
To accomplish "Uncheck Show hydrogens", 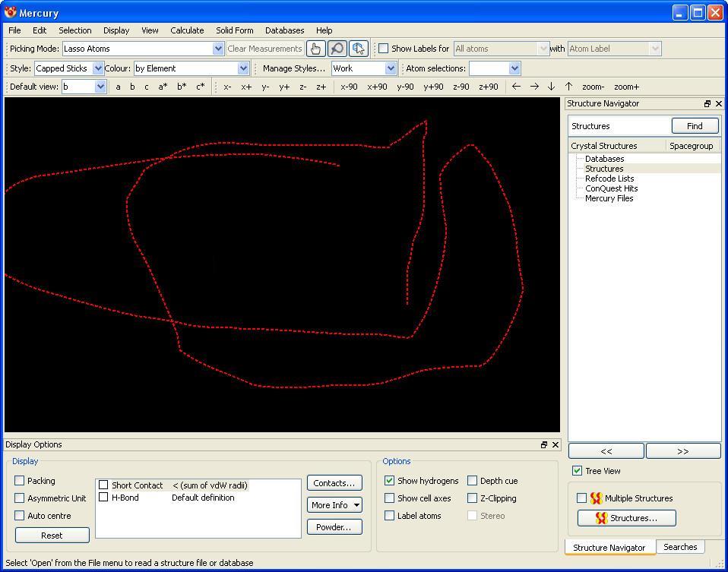I will (x=390, y=481).
